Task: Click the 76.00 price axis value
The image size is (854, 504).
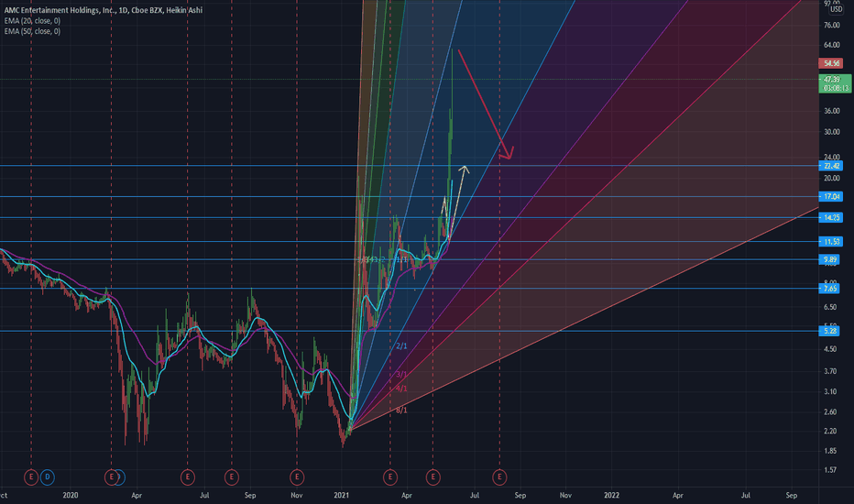Action: point(832,25)
